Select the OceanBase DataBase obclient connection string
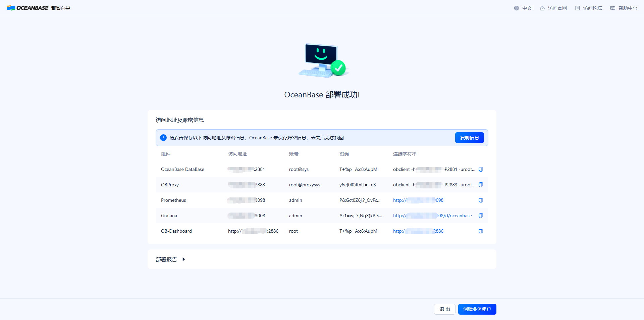 434,169
